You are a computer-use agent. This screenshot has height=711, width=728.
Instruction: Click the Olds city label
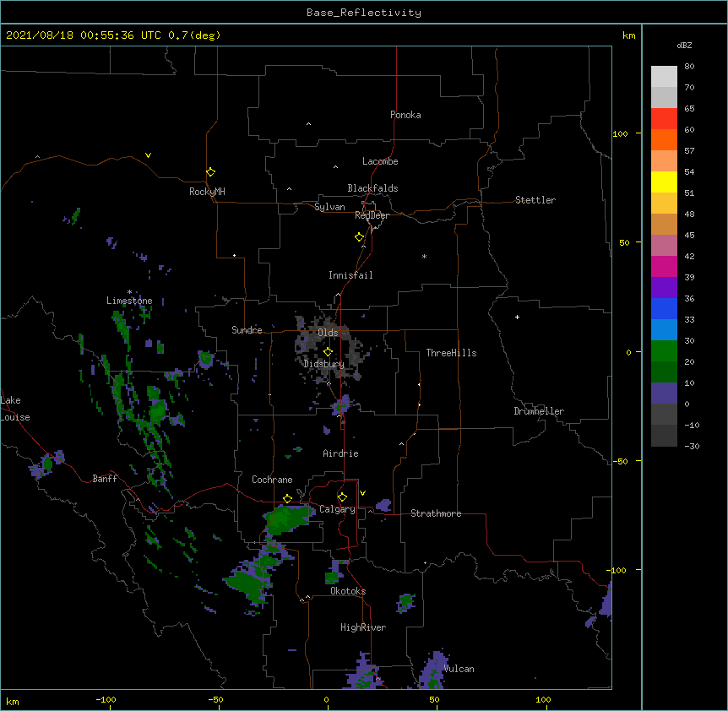tap(328, 333)
